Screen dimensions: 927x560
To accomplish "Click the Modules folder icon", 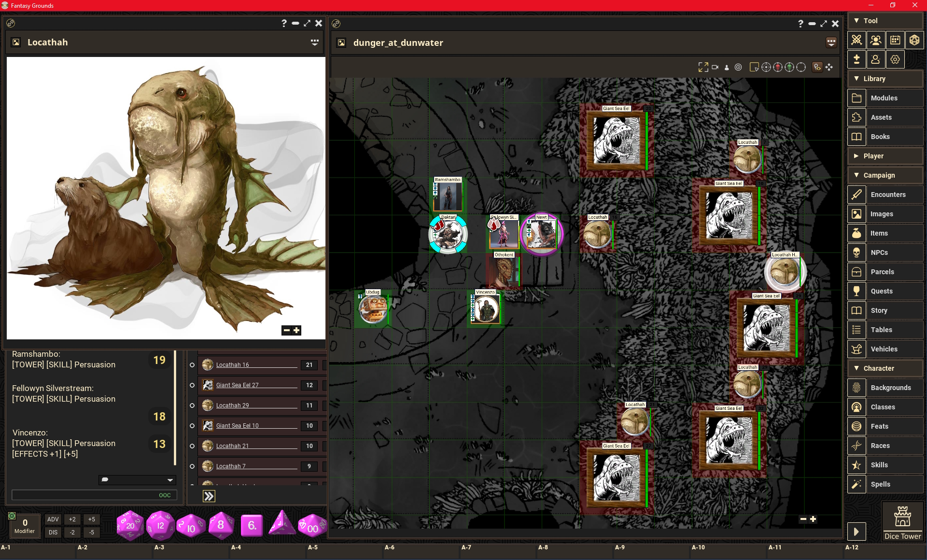I will [x=857, y=98].
